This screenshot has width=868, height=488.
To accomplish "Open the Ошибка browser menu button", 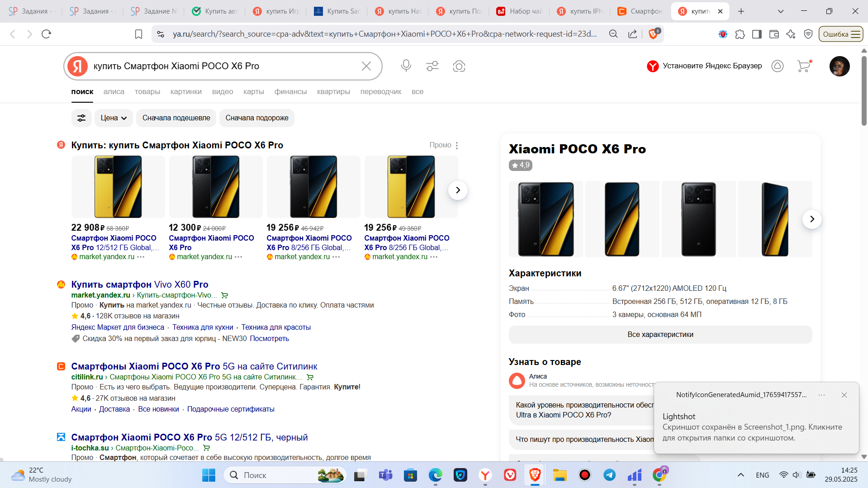I will pos(841,34).
